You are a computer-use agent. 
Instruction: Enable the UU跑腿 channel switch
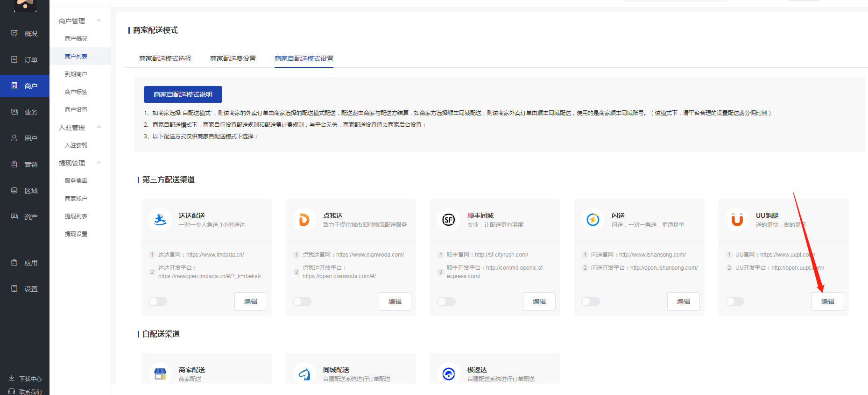click(x=735, y=302)
